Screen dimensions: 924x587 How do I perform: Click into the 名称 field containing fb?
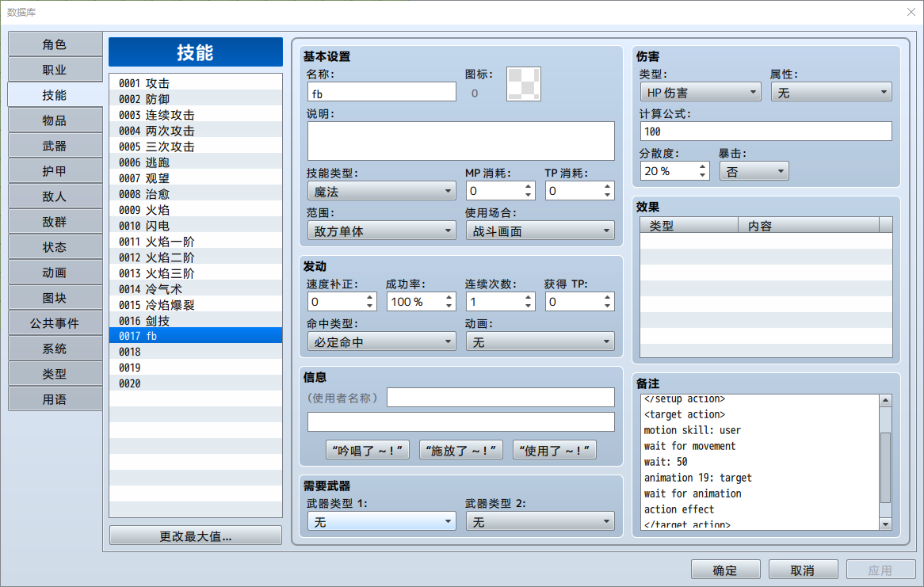click(382, 93)
